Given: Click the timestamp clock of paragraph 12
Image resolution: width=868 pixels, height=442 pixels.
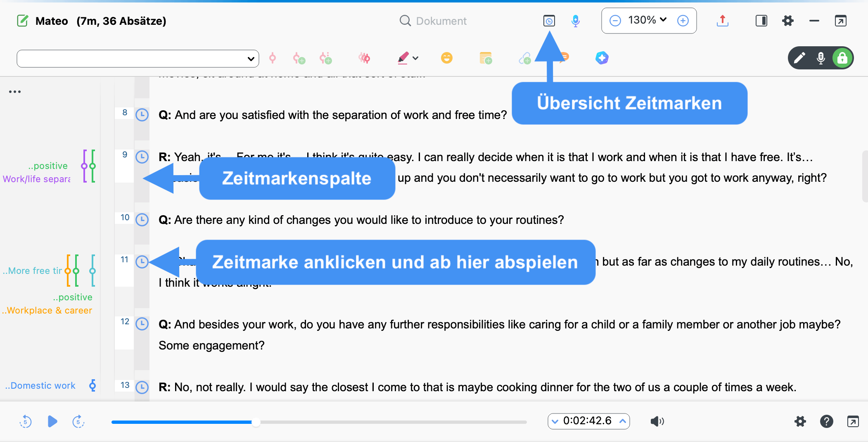Looking at the screenshot, I should tap(142, 324).
